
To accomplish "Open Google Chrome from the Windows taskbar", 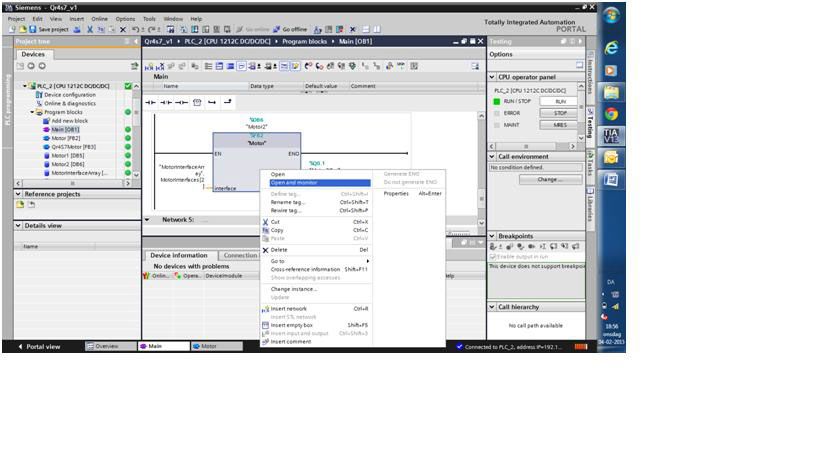I will click(611, 114).
